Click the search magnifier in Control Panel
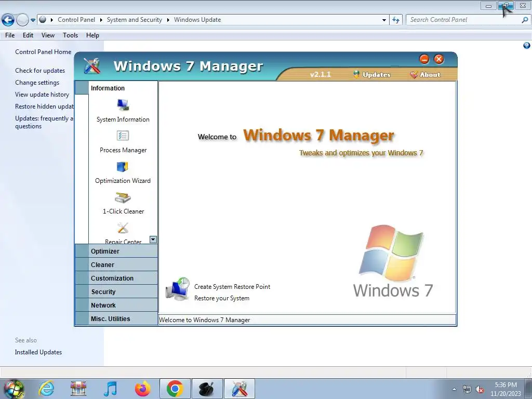The width and height of the screenshot is (532, 399). click(x=525, y=20)
